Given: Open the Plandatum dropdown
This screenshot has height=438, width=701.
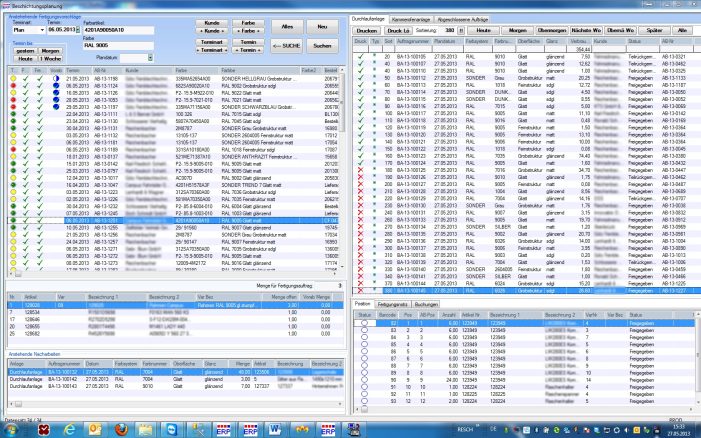Looking at the screenshot, I should 150,58.
